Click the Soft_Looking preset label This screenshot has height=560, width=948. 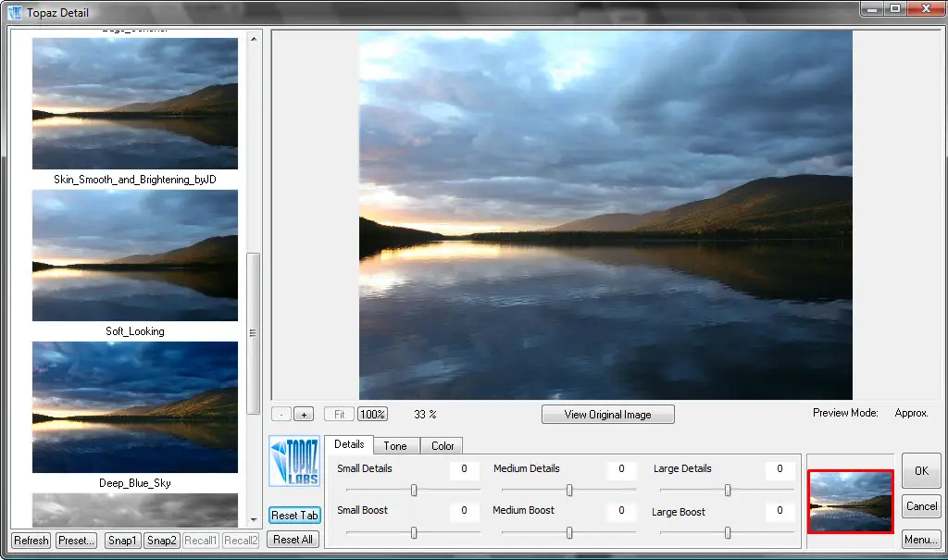135,331
